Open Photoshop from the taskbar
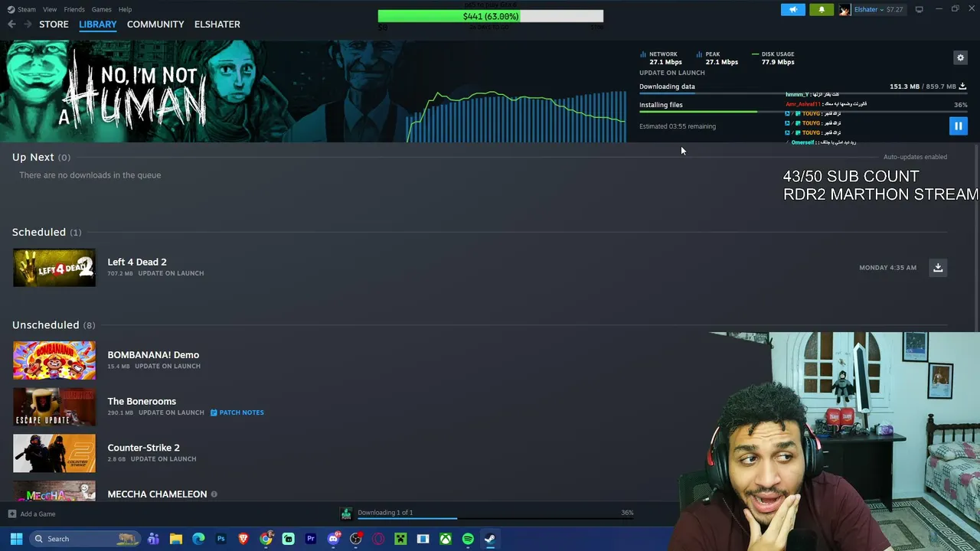Screen dimensions: 980x551 point(220,539)
